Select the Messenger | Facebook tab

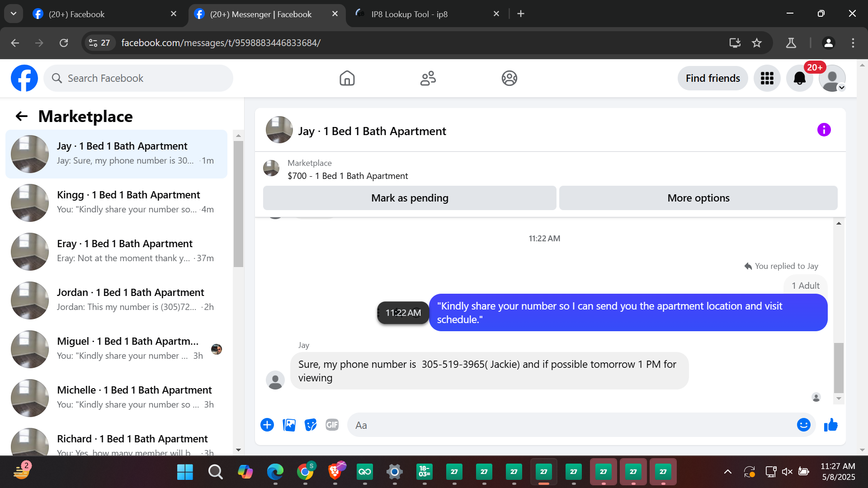(267, 14)
